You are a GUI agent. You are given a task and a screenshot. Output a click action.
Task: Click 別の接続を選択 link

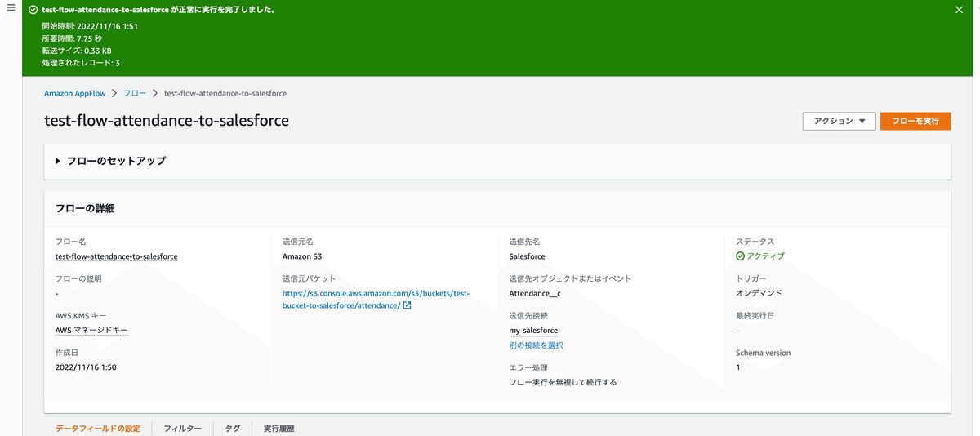tap(536, 345)
